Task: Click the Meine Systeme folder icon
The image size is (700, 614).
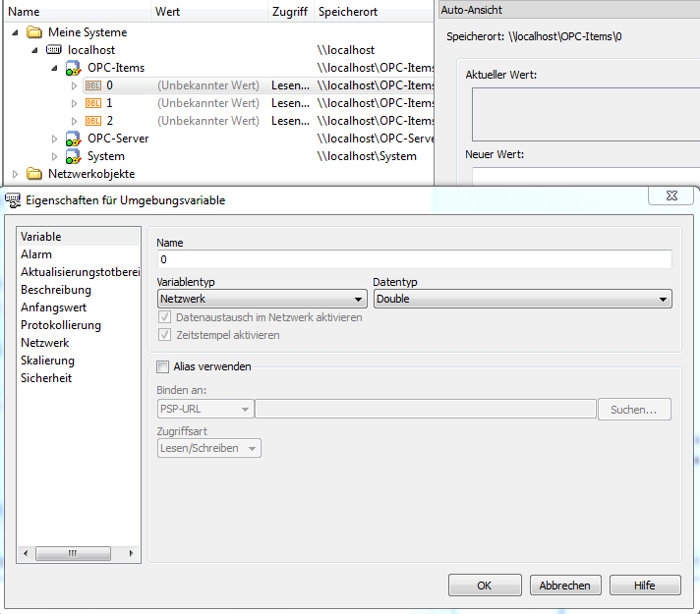Action: point(34,32)
